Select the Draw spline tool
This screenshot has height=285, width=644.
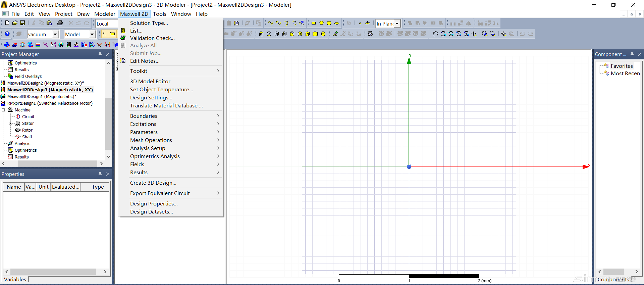278,23
